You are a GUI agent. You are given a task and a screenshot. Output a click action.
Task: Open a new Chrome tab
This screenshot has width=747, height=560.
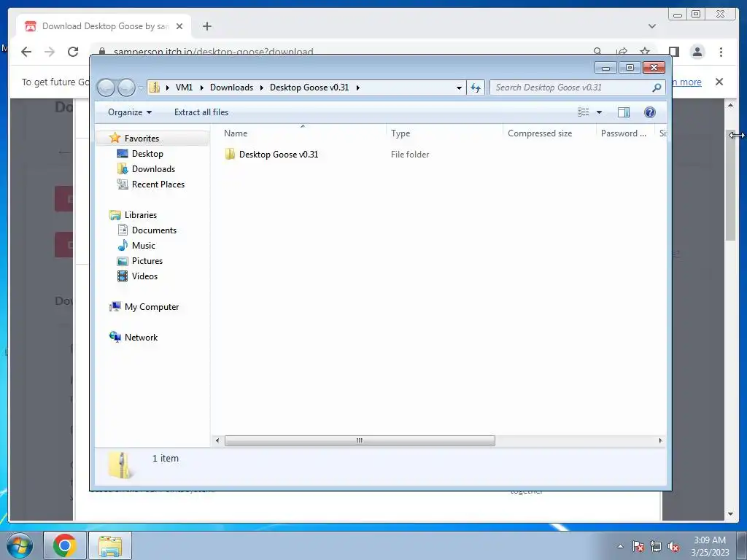(x=206, y=26)
